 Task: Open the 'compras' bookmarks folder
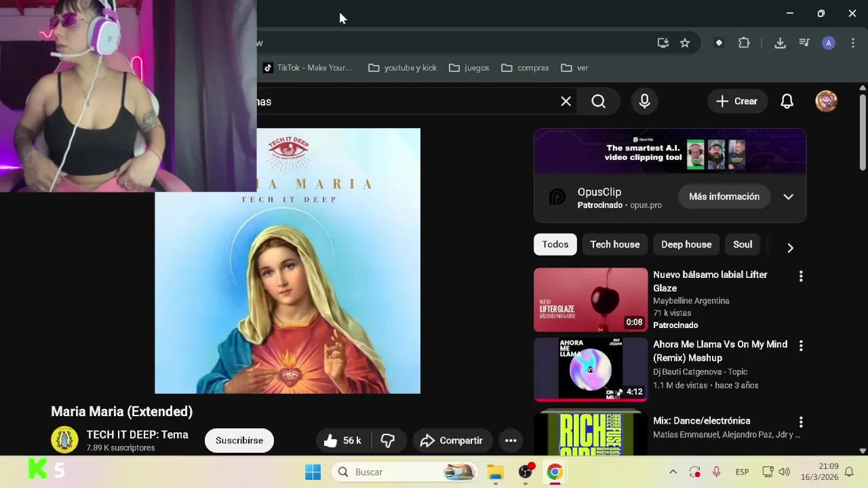point(526,68)
